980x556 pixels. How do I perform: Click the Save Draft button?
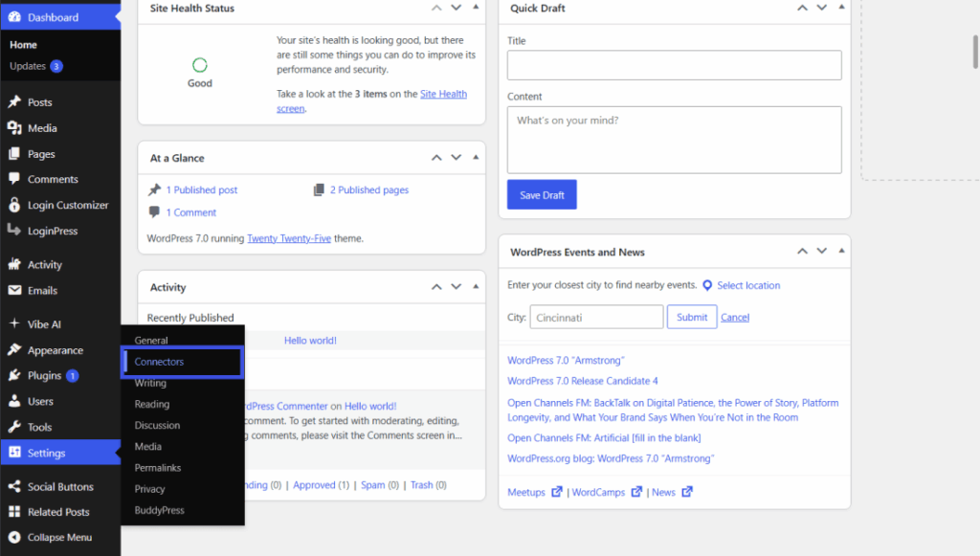pyautogui.click(x=542, y=195)
